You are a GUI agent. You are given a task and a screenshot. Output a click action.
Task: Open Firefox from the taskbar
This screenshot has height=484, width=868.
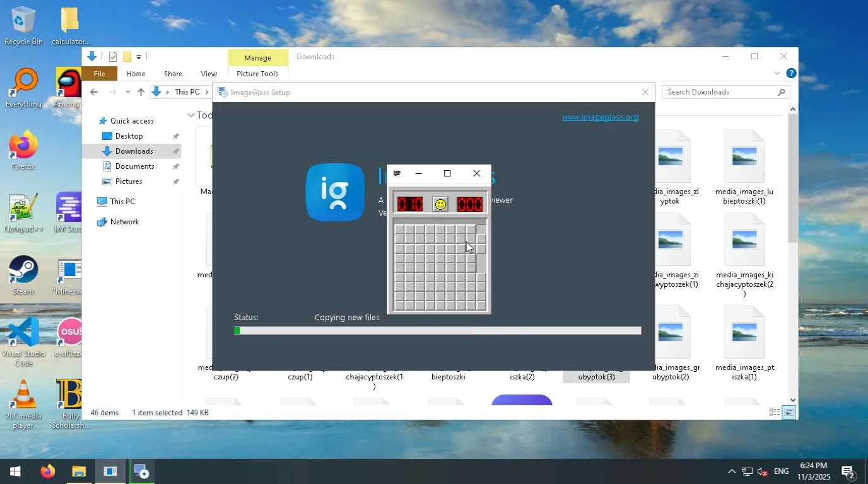[x=47, y=471]
